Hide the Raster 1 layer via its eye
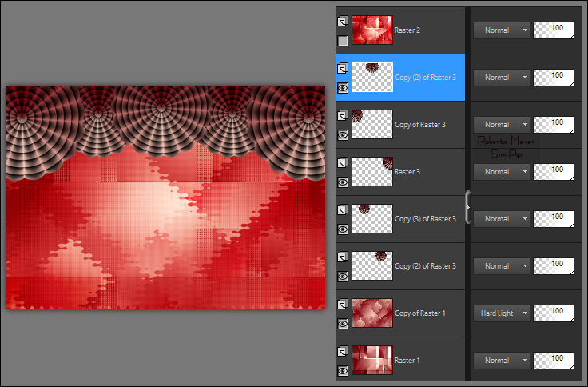 (343, 370)
